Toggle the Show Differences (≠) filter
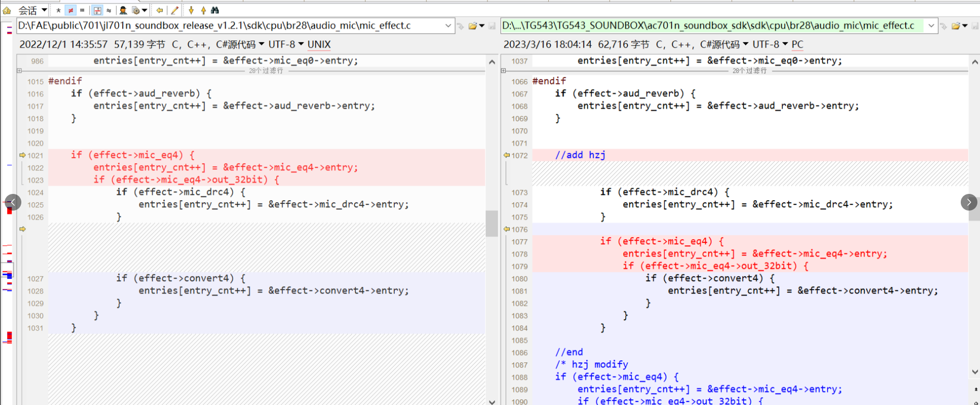This screenshot has height=405, width=980. pyautogui.click(x=71, y=10)
